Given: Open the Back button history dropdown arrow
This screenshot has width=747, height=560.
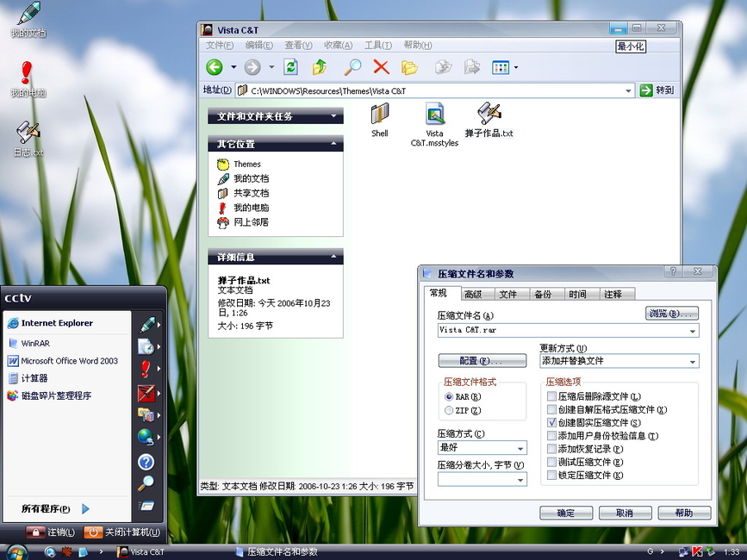Looking at the screenshot, I should tap(233, 67).
